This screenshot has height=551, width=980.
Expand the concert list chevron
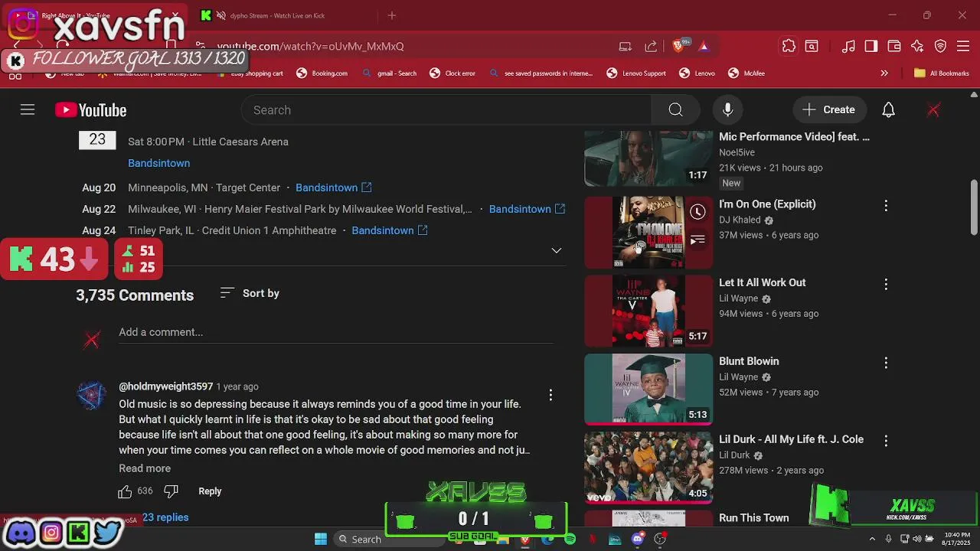click(x=557, y=250)
